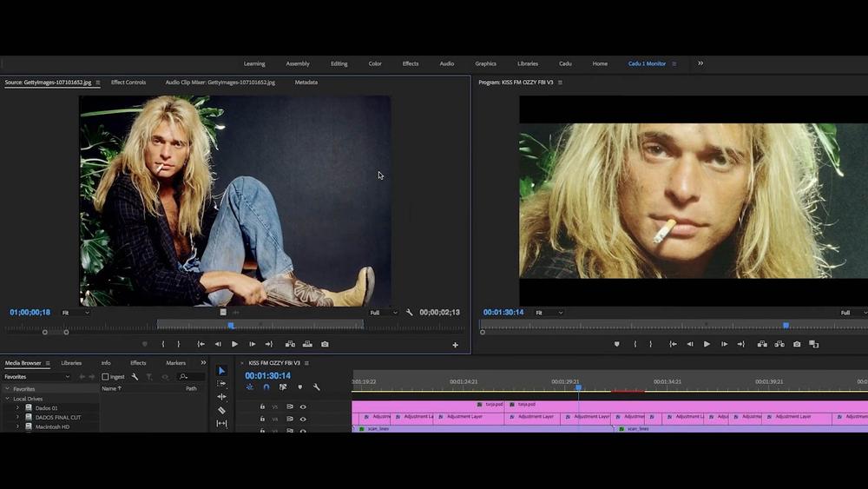This screenshot has height=489, width=868.
Task: Toggle V5 track output eye icon
Action: click(x=303, y=406)
